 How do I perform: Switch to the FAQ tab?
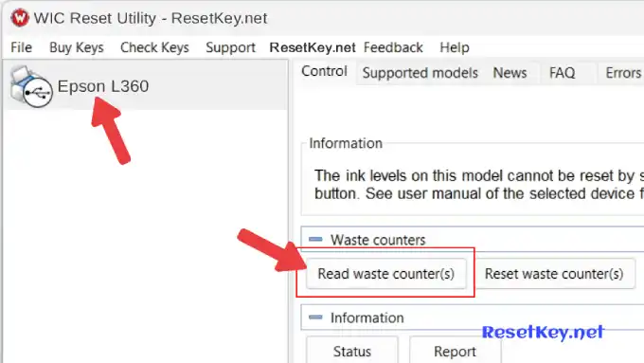coord(562,73)
